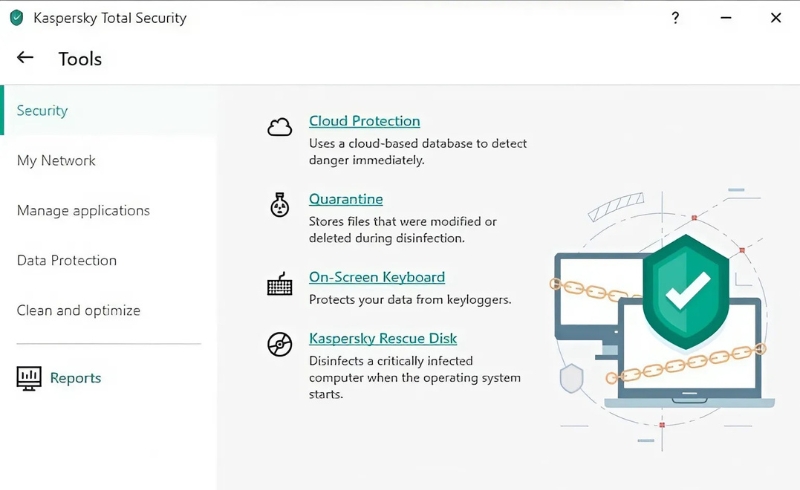Image resolution: width=800 pixels, height=490 pixels.
Task: Click the cloud icon for Cloud Protection
Action: pos(280,127)
